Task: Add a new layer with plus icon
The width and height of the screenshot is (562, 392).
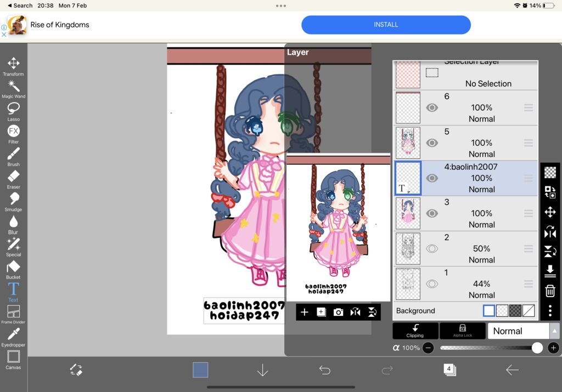Action: pos(304,312)
